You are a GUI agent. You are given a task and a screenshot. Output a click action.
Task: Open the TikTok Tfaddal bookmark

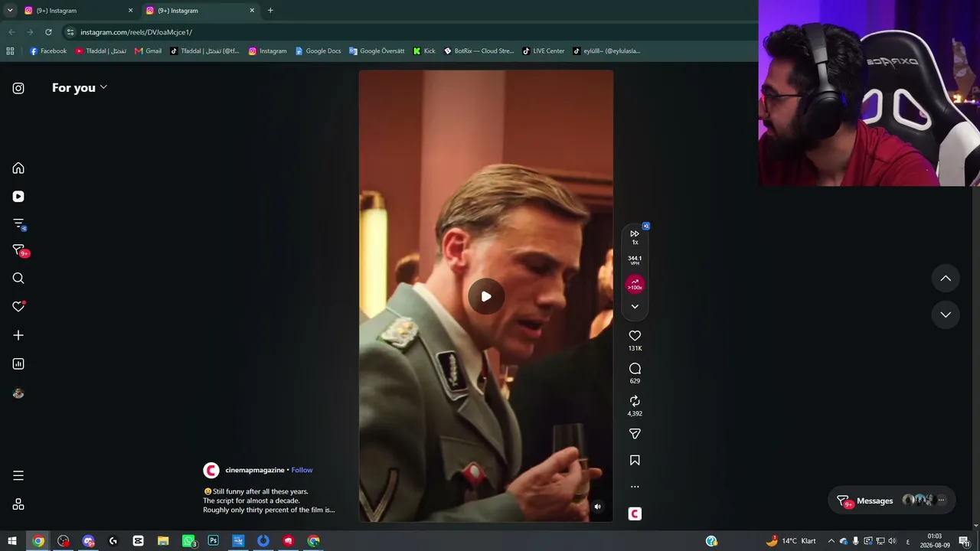(204, 51)
